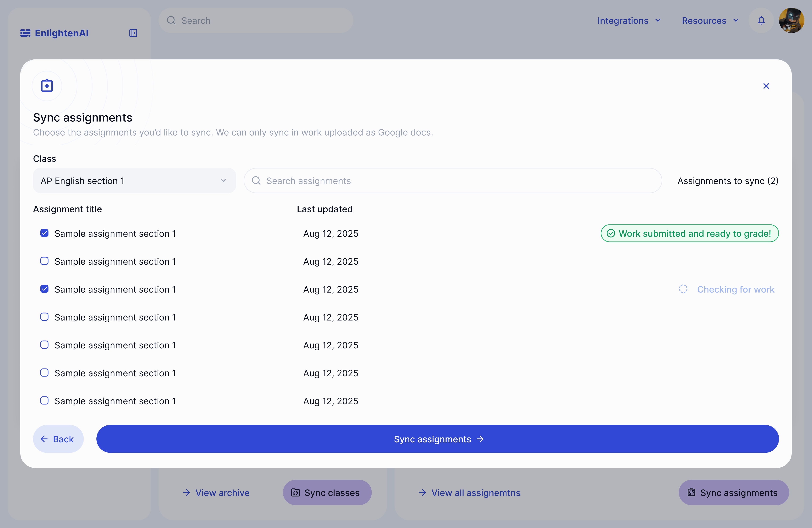Click the EnlightenAI logo icon
The image size is (812, 528).
click(x=26, y=33)
